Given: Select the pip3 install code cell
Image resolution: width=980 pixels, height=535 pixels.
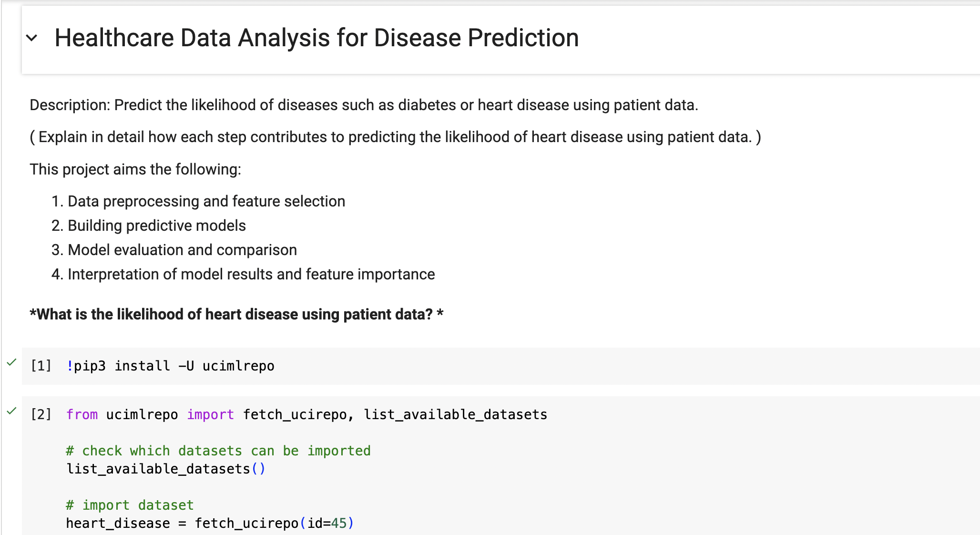Looking at the screenshot, I should (x=171, y=366).
